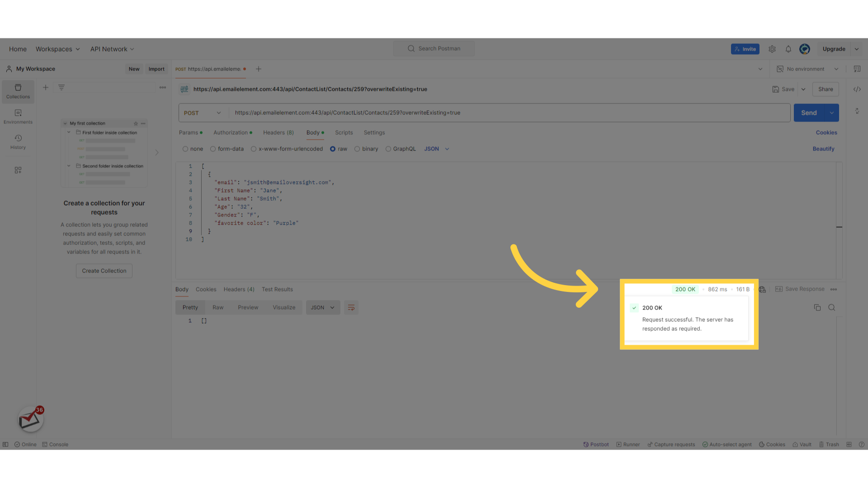Image resolution: width=868 pixels, height=488 pixels.
Task: Select the Raw response view
Action: click(x=218, y=308)
